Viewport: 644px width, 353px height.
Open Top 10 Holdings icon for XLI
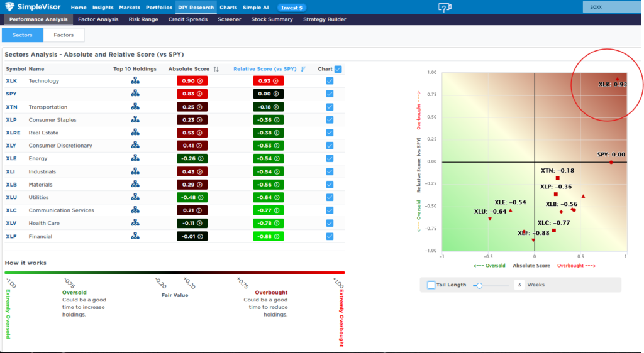pyautogui.click(x=135, y=171)
